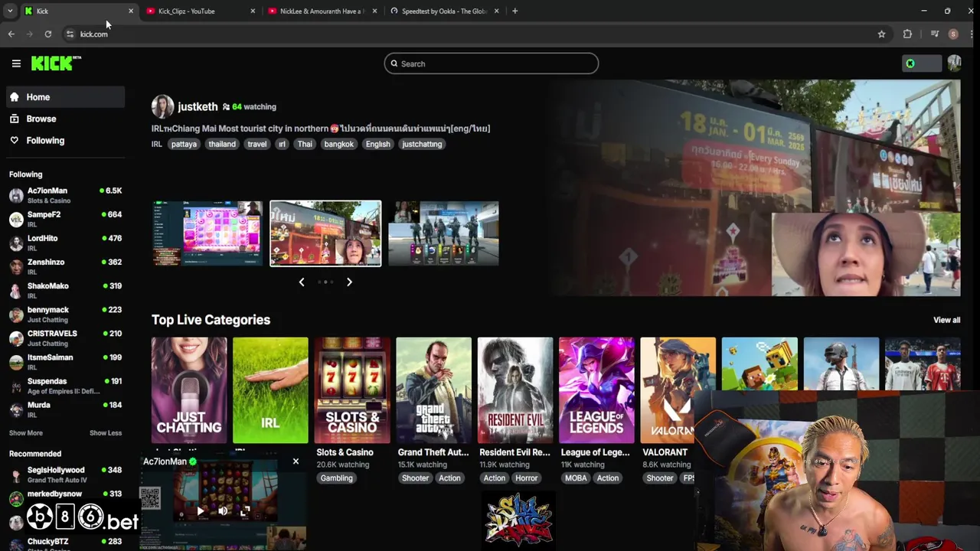Open the League of Legends category card
Viewport: 980px width, 551px height.
[596, 390]
